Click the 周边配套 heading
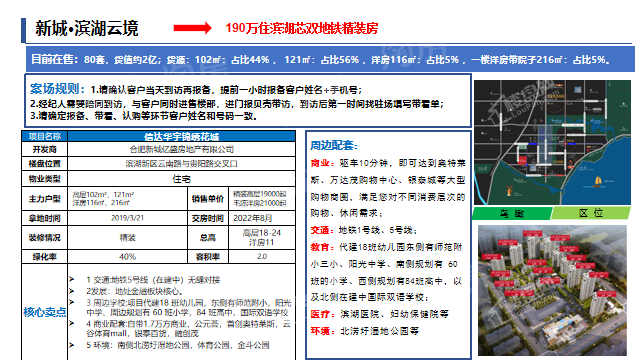This screenshot has height=360, width=640. pos(333,145)
